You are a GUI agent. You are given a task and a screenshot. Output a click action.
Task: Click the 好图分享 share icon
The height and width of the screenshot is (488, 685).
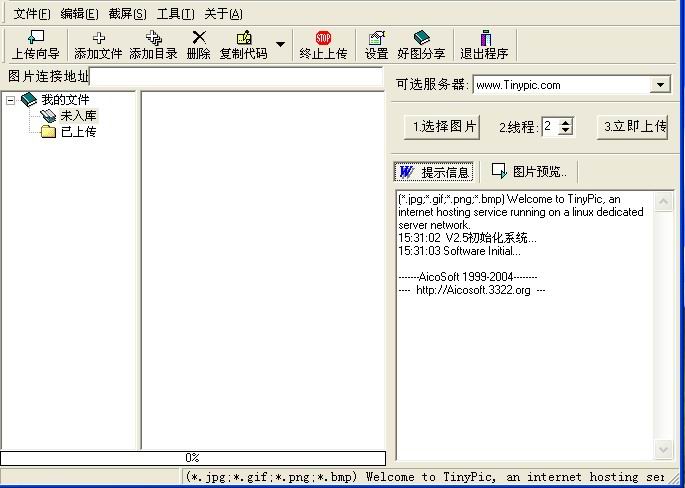(x=421, y=45)
